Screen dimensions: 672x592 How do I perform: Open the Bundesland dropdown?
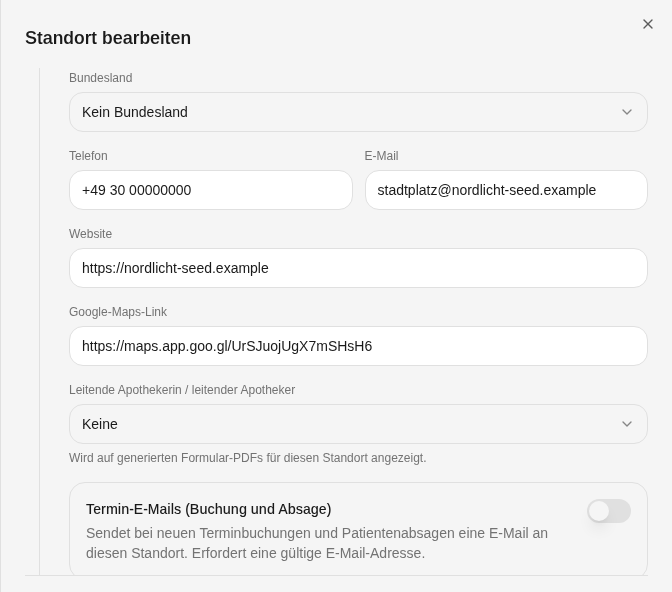pyautogui.click(x=358, y=112)
